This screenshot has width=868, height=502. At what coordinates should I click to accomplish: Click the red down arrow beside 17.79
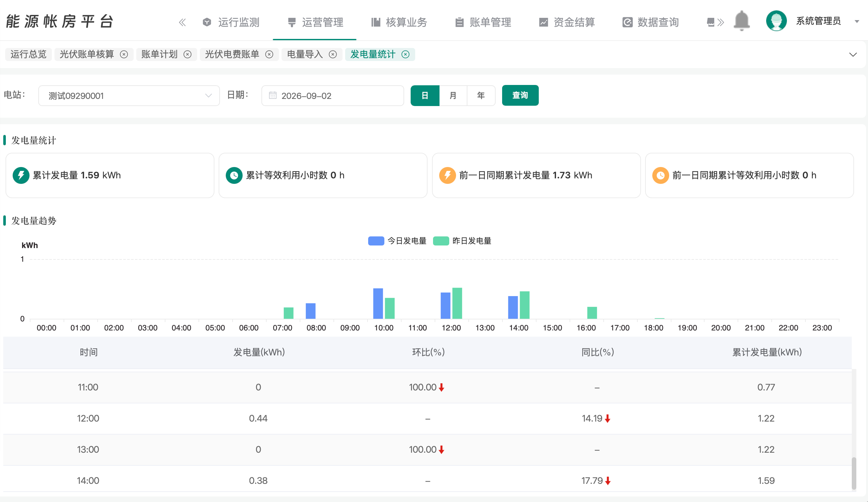[x=608, y=481]
